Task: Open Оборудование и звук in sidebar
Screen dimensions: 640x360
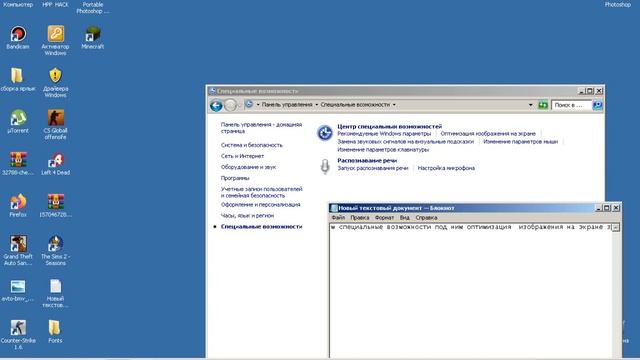Action: click(x=248, y=167)
